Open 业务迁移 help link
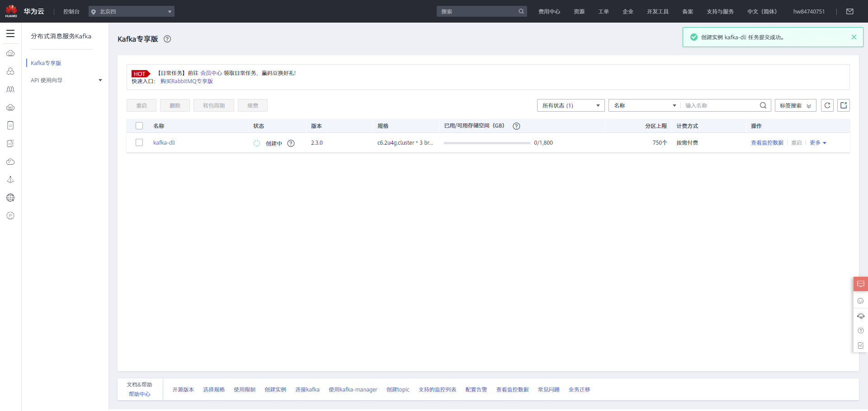Viewport: 868px width, 411px height. 580,390
